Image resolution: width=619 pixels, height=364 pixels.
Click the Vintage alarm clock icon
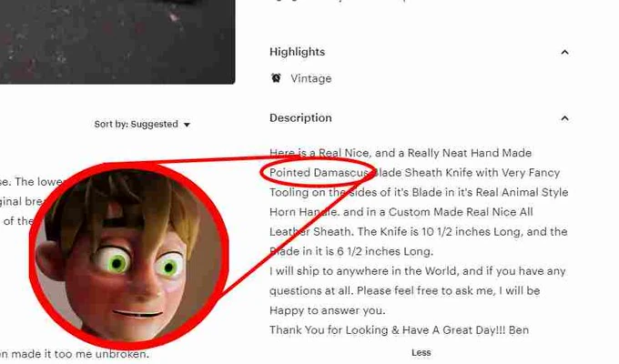point(276,78)
